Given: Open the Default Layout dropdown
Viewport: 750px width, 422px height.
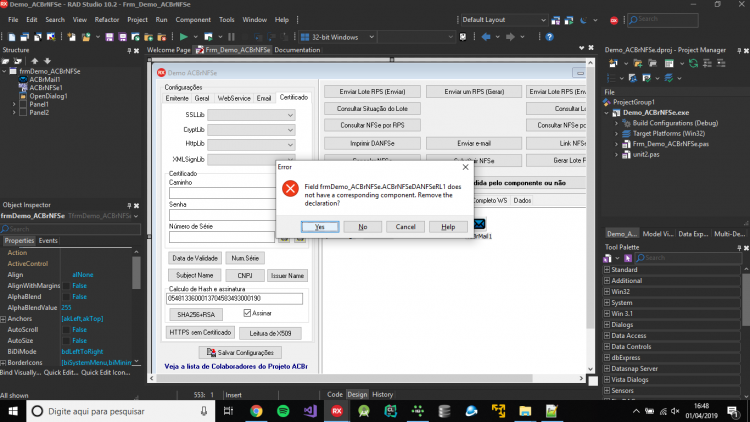Looking at the screenshot, I should click(543, 20).
